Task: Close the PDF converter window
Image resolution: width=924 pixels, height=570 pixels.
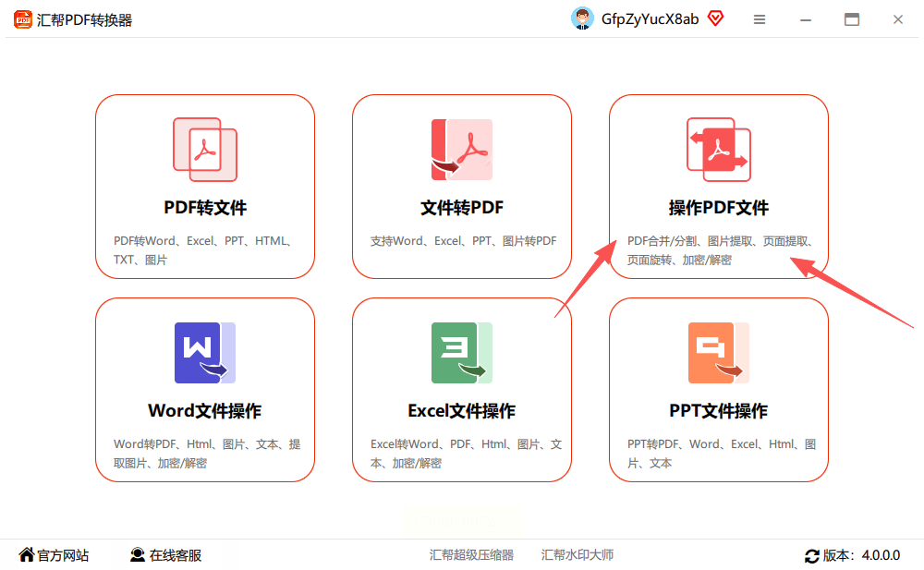Action: click(x=897, y=19)
